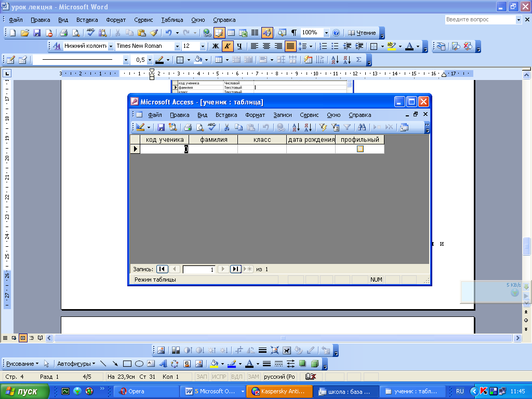Click the Access sort ascending icon
This screenshot has height=399, width=532.
[296, 127]
